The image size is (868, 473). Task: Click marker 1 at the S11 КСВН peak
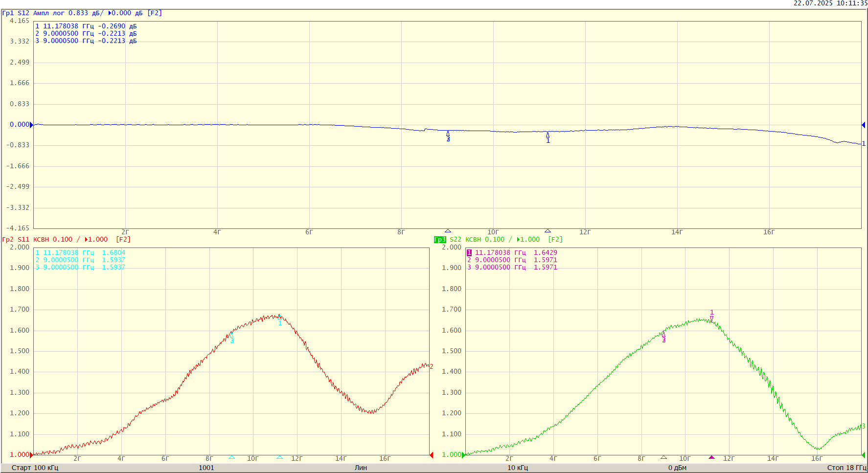[x=279, y=318]
